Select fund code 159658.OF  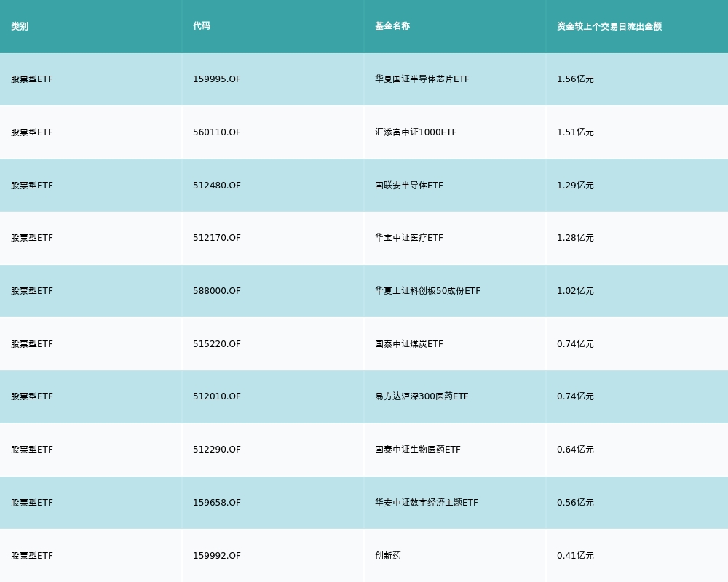click(x=217, y=503)
